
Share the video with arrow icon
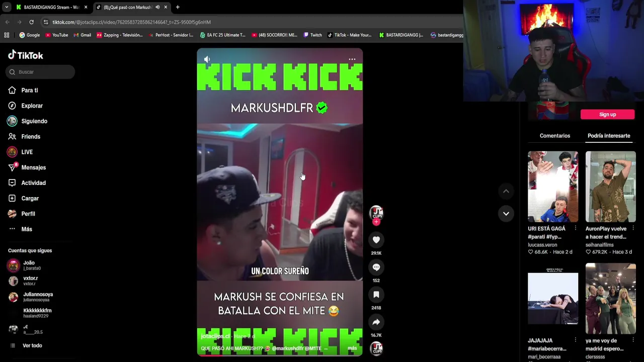(376, 322)
